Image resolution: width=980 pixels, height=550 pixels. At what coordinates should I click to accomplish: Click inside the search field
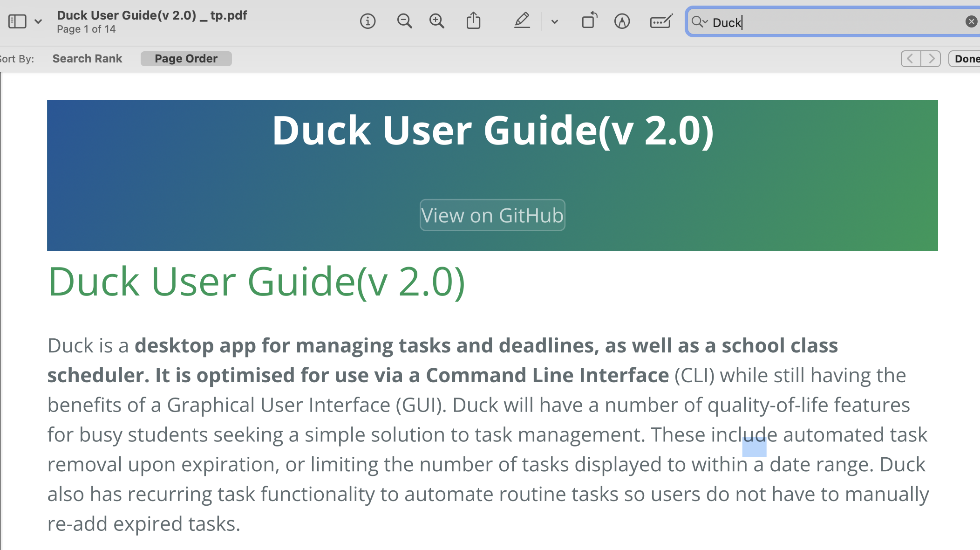[838, 22]
